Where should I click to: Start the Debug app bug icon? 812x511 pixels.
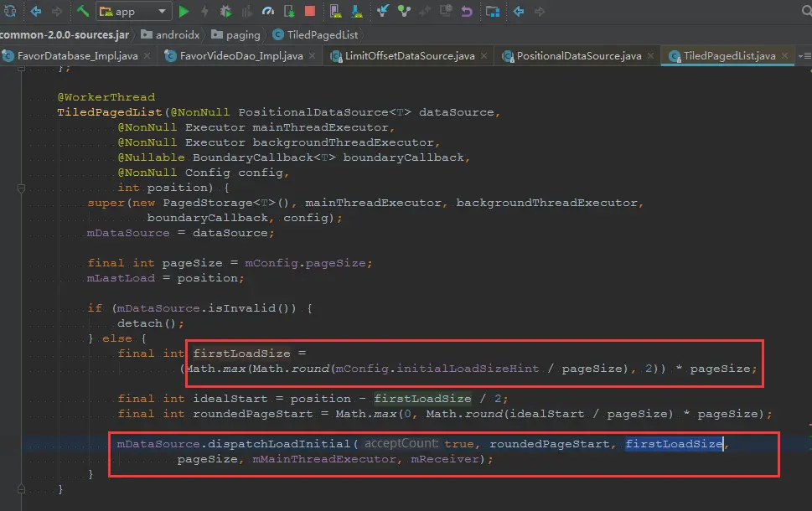pyautogui.click(x=225, y=12)
